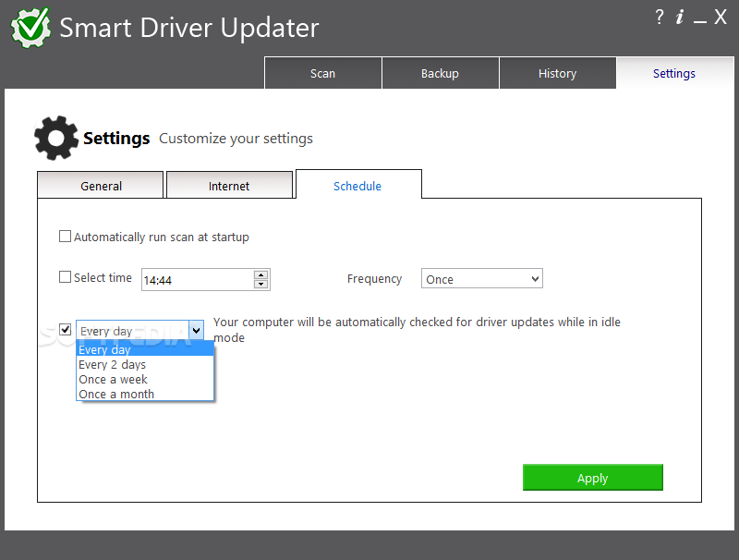Tick the Select time checkbox
The height and width of the screenshot is (560, 739).
pos(65,276)
